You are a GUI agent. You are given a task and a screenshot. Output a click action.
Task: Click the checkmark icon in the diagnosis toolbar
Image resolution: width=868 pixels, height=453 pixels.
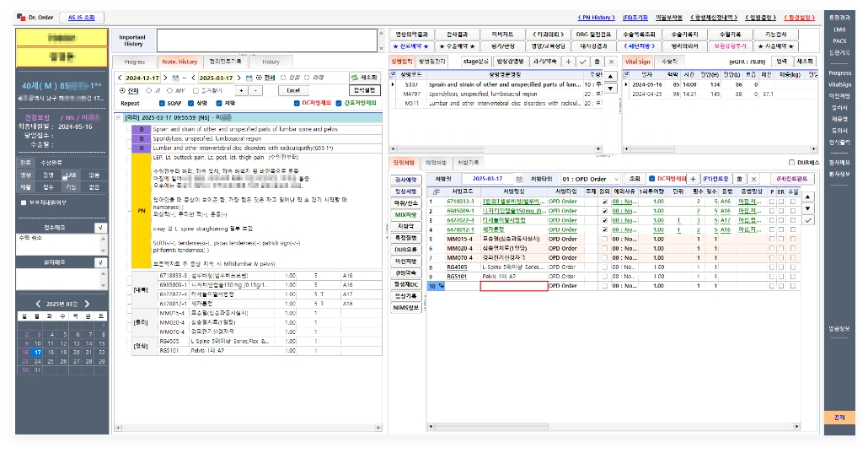[x=582, y=62]
